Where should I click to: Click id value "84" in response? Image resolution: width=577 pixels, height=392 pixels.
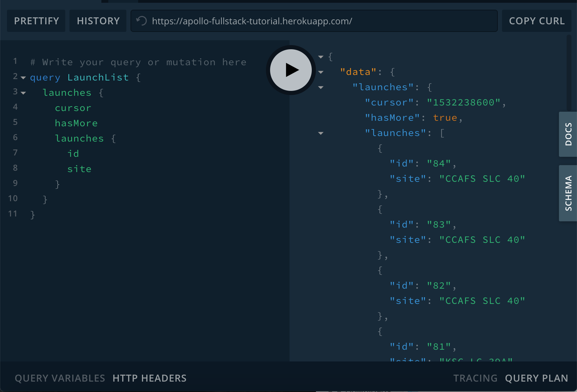click(x=439, y=163)
